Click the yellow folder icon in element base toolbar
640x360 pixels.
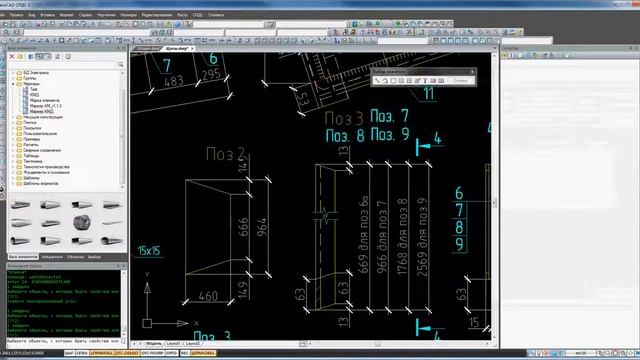click(20, 57)
